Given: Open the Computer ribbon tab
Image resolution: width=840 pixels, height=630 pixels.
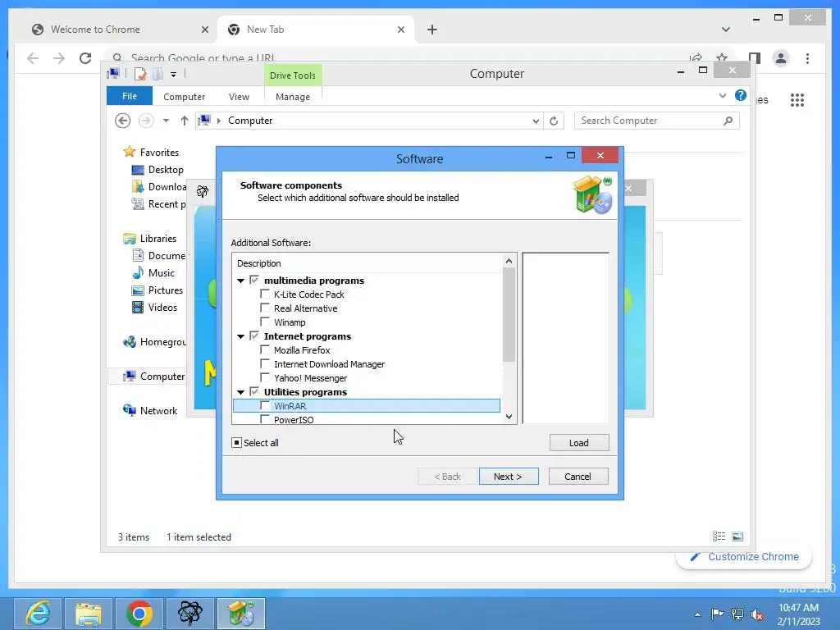Looking at the screenshot, I should pyautogui.click(x=185, y=97).
